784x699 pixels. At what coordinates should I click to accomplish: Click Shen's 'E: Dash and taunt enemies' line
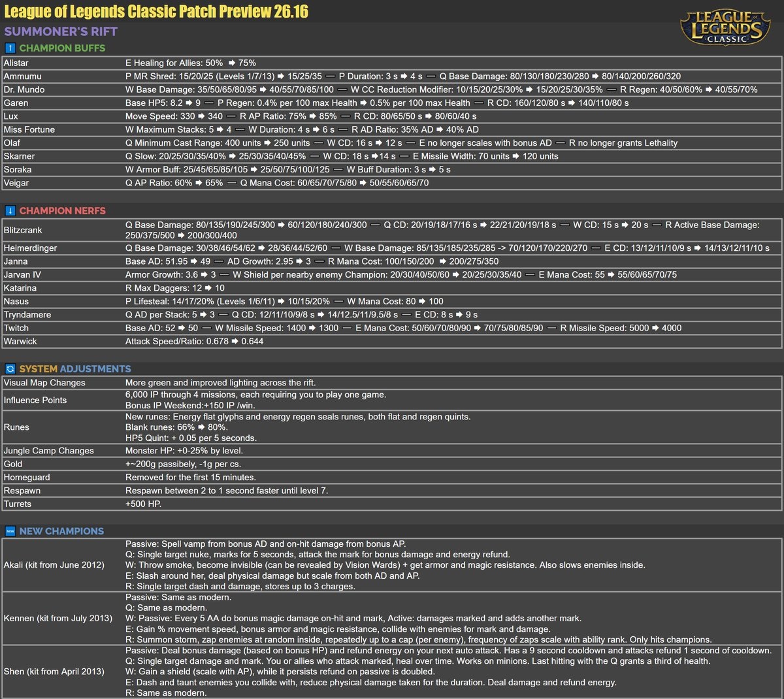click(371, 683)
